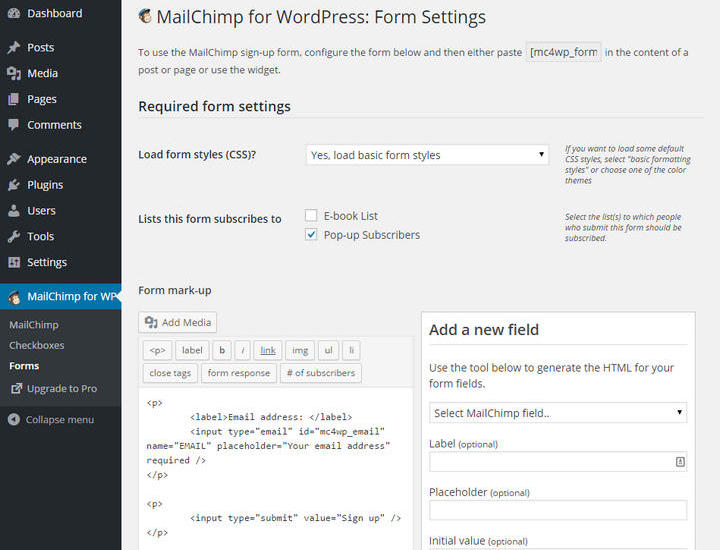Insert an image with img button
Viewport: 720px width, 550px height.
coord(300,350)
